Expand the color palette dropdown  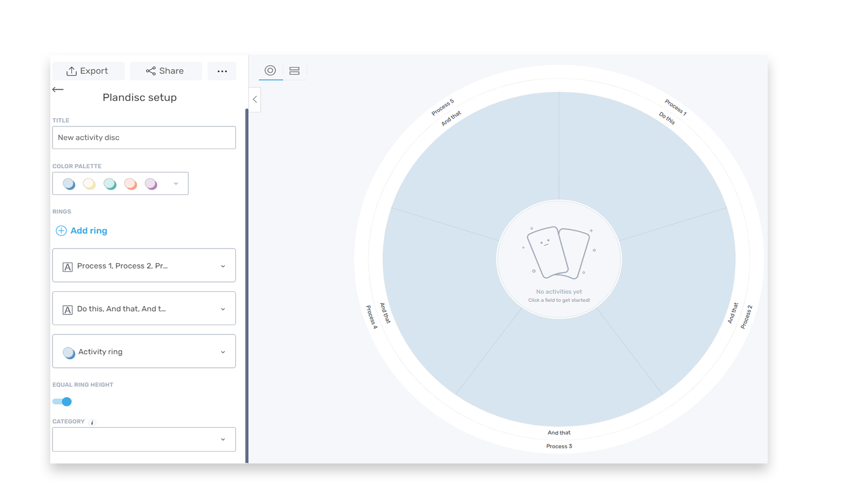(176, 184)
